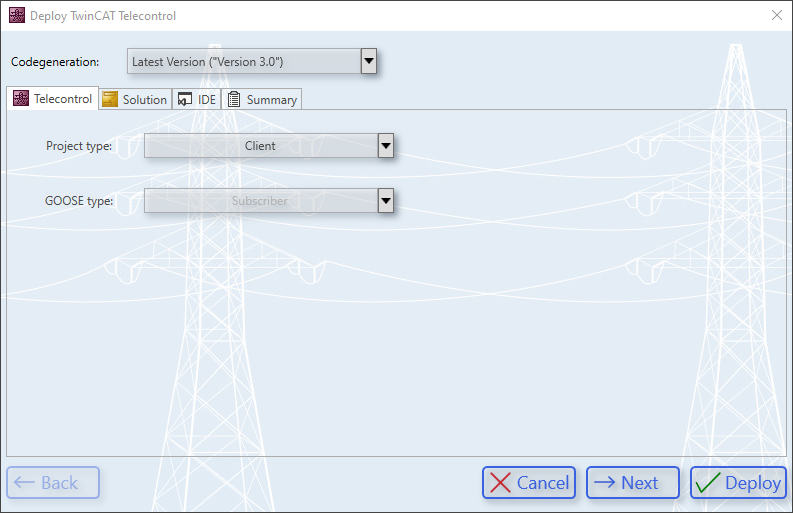Switch to the Solution tab

[135, 100]
